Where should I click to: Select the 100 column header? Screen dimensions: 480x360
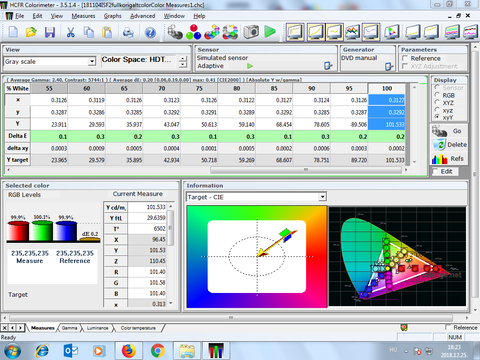[387, 88]
